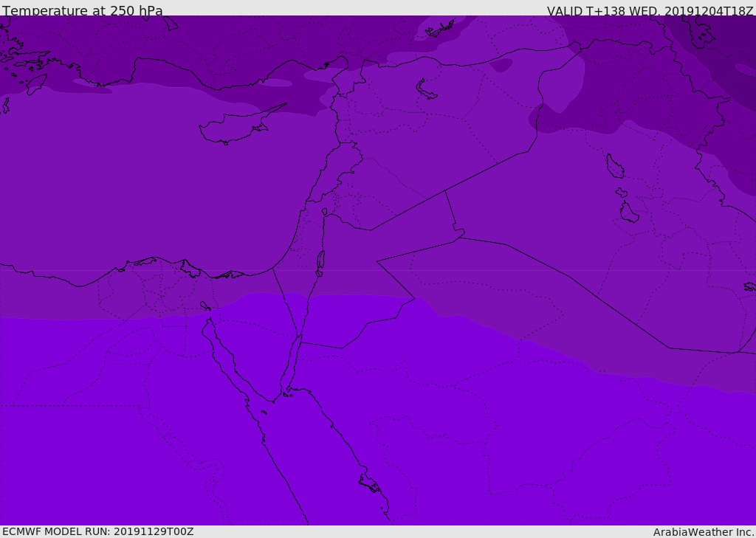Click the 'Temperature at 250 hPa' title
The height and width of the screenshot is (538, 756).
point(83,10)
